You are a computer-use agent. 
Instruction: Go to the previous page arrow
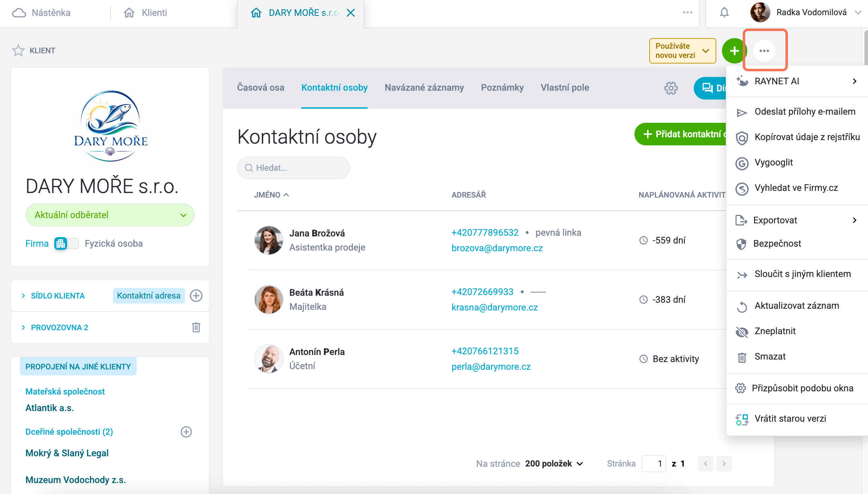(x=705, y=464)
